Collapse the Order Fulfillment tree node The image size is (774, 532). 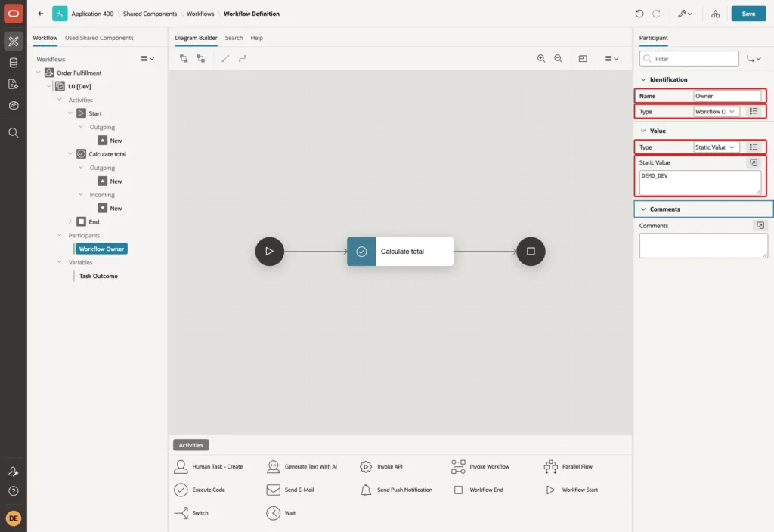pyautogui.click(x=38, y=73)
